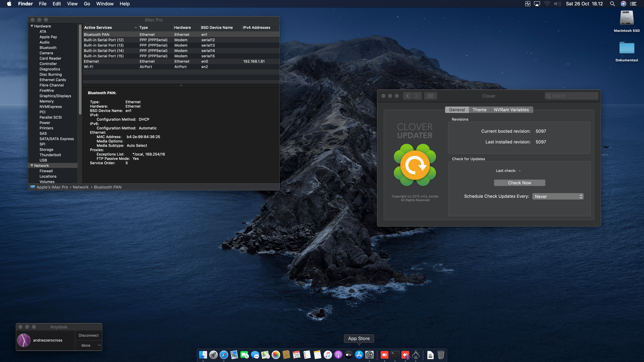Click inside the Clover search field
The image size is (644, 362).
[x=572, y=96]
